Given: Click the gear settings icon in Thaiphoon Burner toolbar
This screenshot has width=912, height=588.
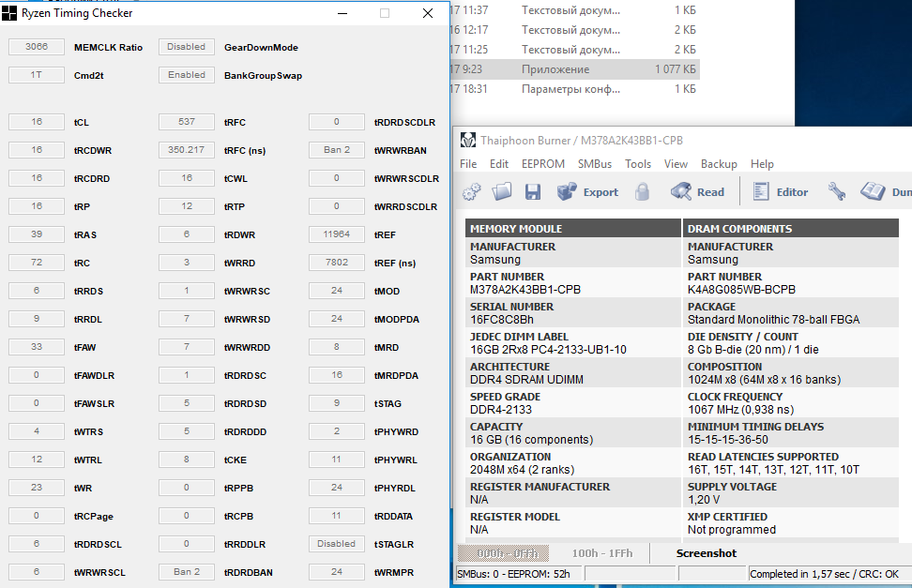Looking at the screenshot, I should tap(471, 191).
